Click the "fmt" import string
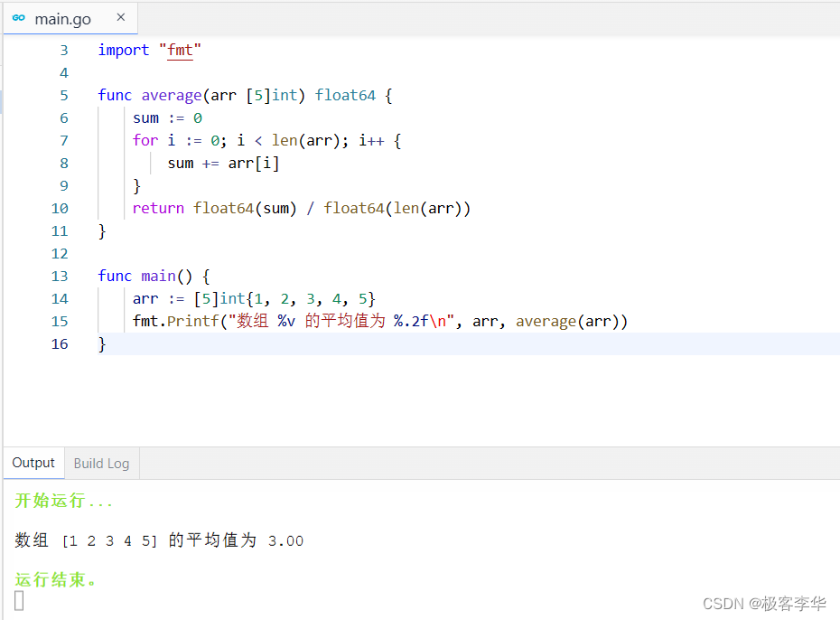 180,51
